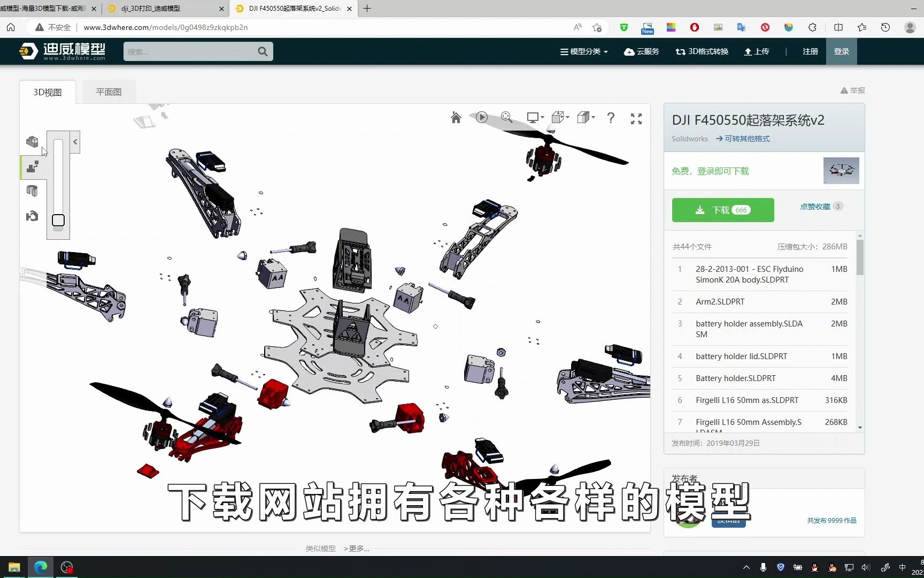Close the DJI F450550 browser tab

point(349,9)
